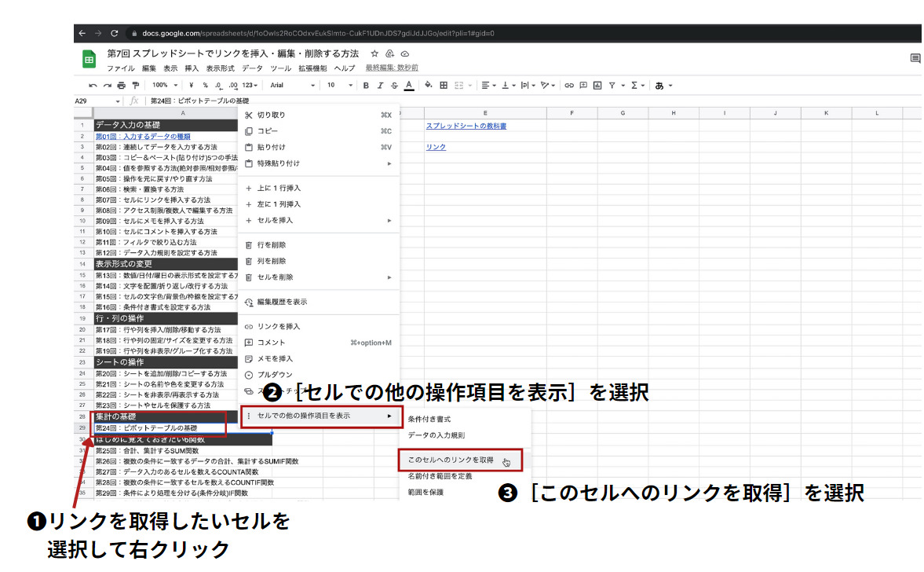Open the fill color paint bucket

pyautogui.click(x=429, y=85)
